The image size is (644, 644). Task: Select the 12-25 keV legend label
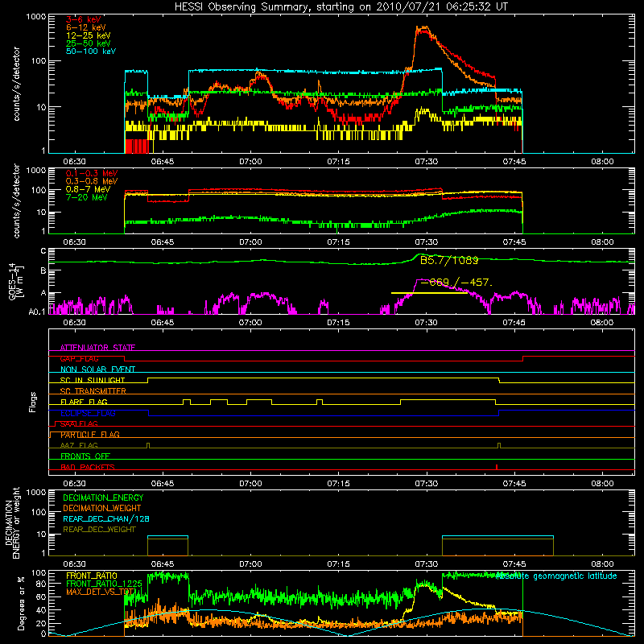88,35
